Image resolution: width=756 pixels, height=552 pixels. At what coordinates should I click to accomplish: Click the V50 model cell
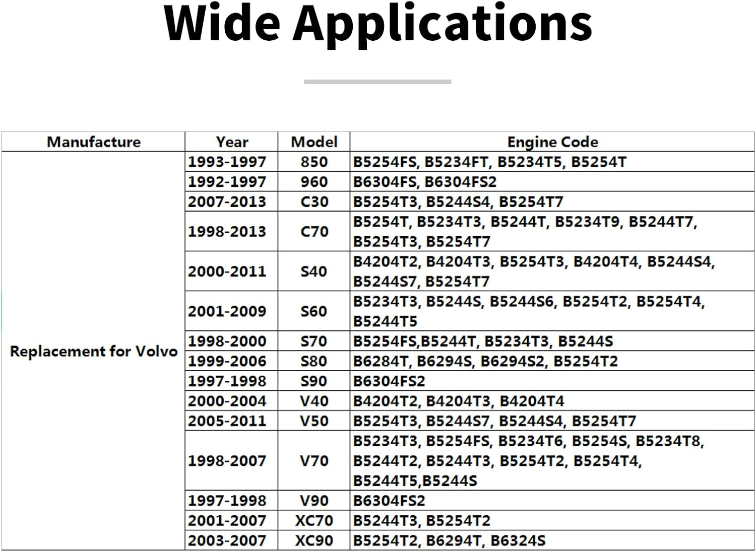[314, 421]
